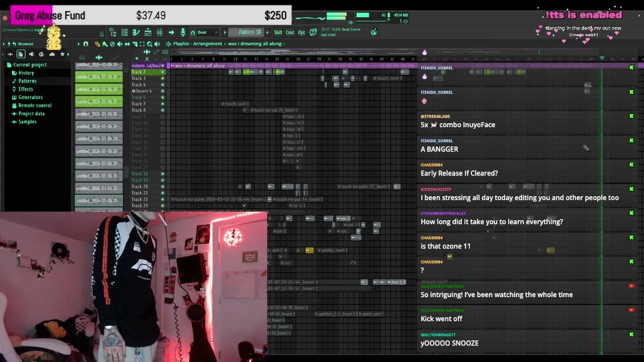Viewport: 644px width, 362px height.
Task: Open the help speech-bubble icon
Action: (x=313, y=32)
